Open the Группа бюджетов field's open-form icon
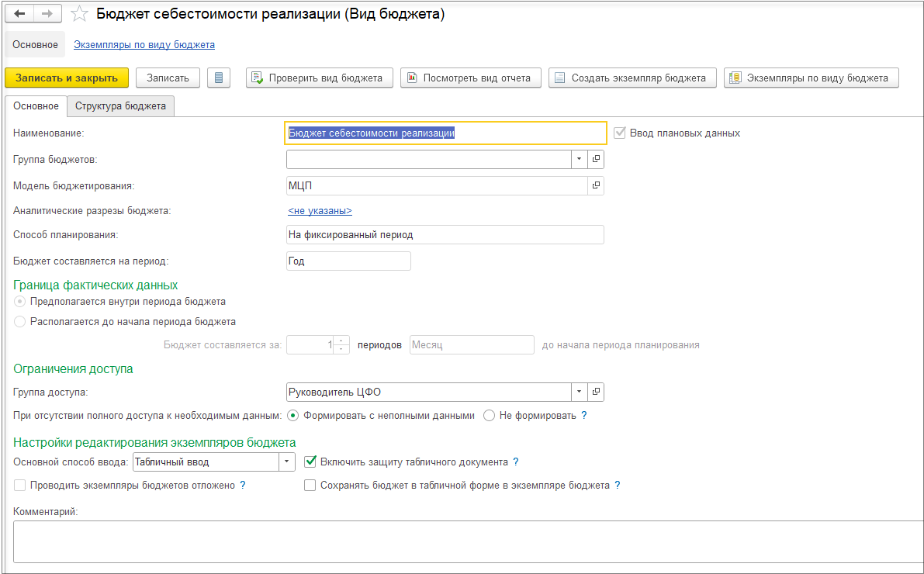924x574 pixels. (596, 159)
